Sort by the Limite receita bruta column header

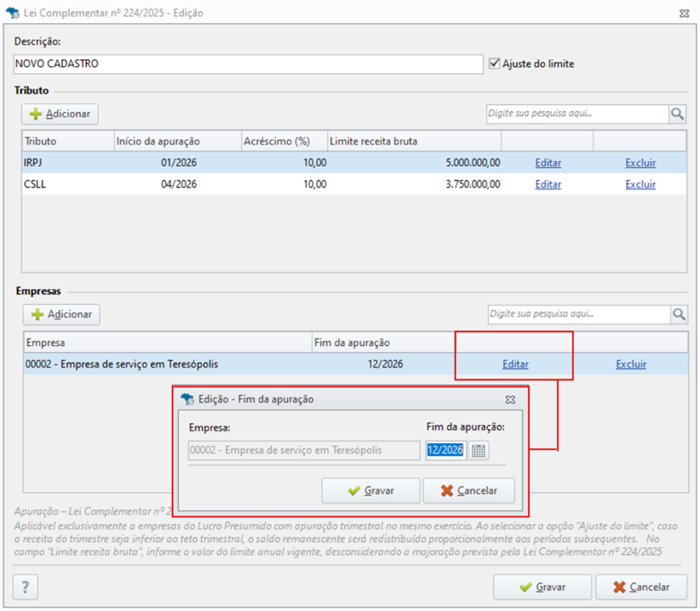pyautogui.click(x=414, y=142)
